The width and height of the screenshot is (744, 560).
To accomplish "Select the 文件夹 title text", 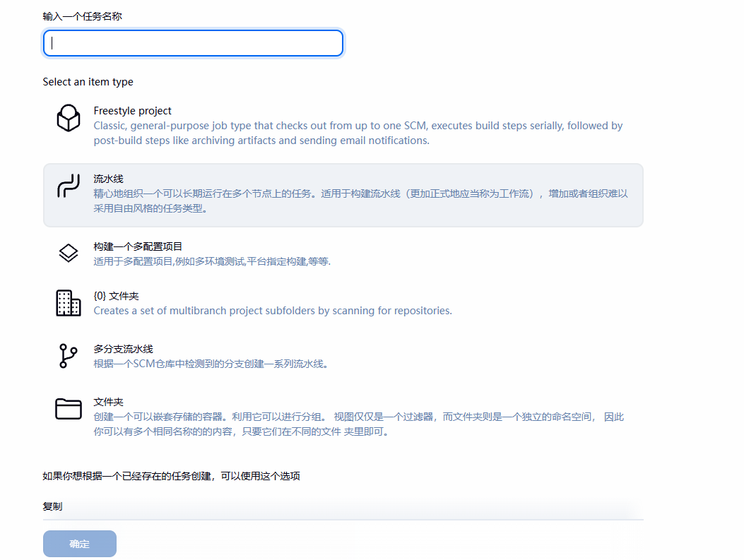I will tap(108, 402).
